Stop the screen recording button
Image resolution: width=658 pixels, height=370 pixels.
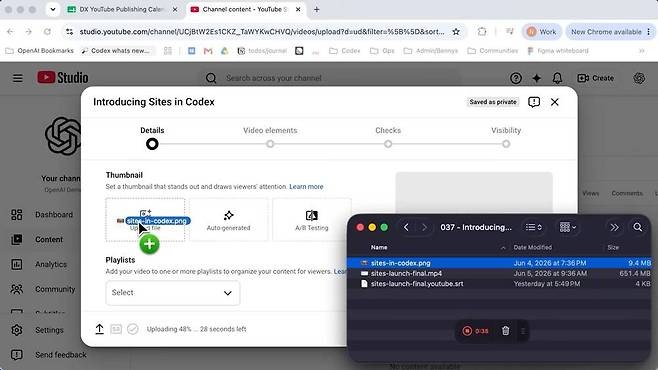click(467, 331)
